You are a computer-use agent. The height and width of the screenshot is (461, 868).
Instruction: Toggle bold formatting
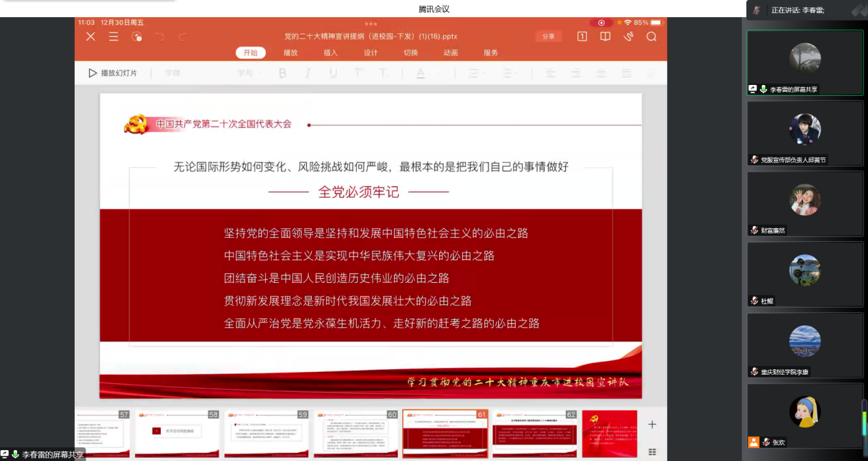[x=282, y=73]
